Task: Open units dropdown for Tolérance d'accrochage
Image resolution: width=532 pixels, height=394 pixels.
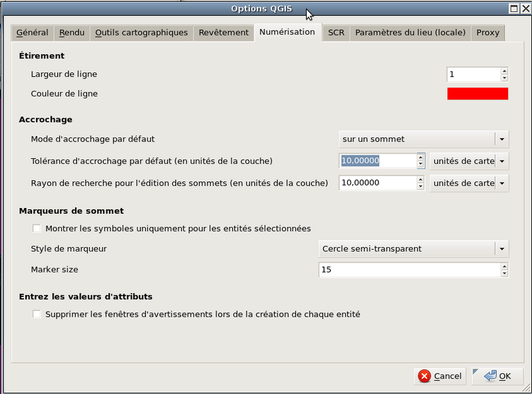Action: click(469, 161)
